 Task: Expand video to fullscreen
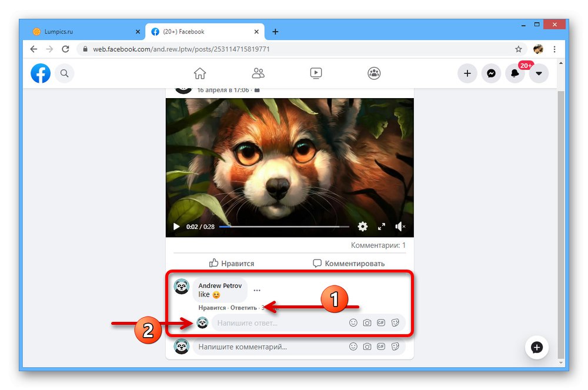pyautogui.click(x=382, y=227)
